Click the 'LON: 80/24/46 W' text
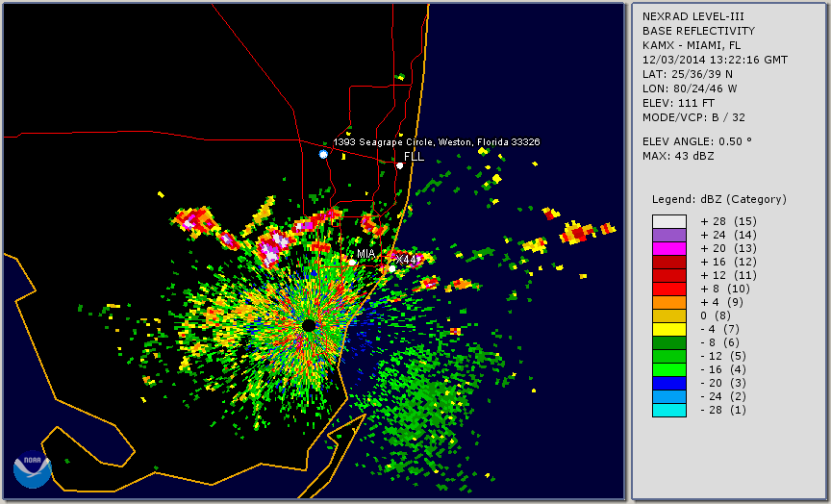Viewport: 831px width, 504px height. [690, 88]
